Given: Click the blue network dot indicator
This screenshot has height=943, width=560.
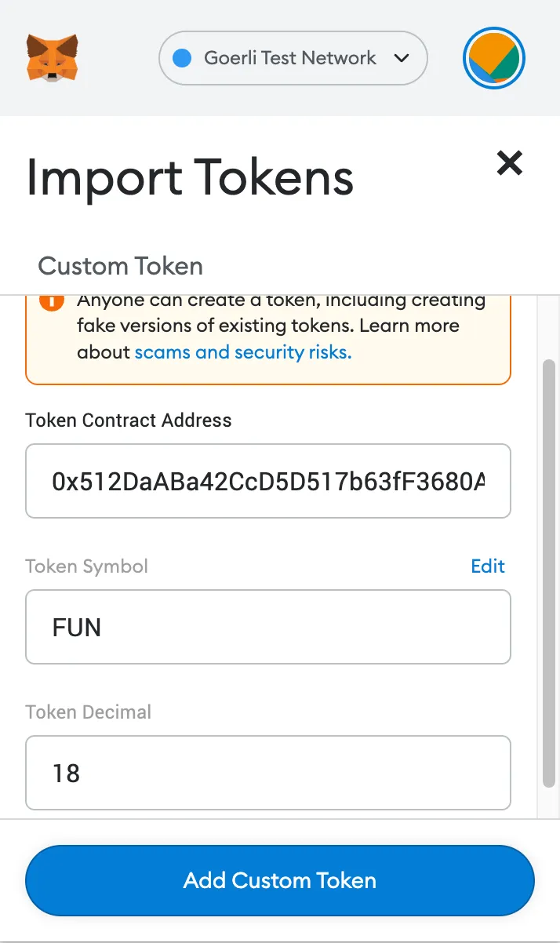Looking at the screenshot, I should coord(182,58).
